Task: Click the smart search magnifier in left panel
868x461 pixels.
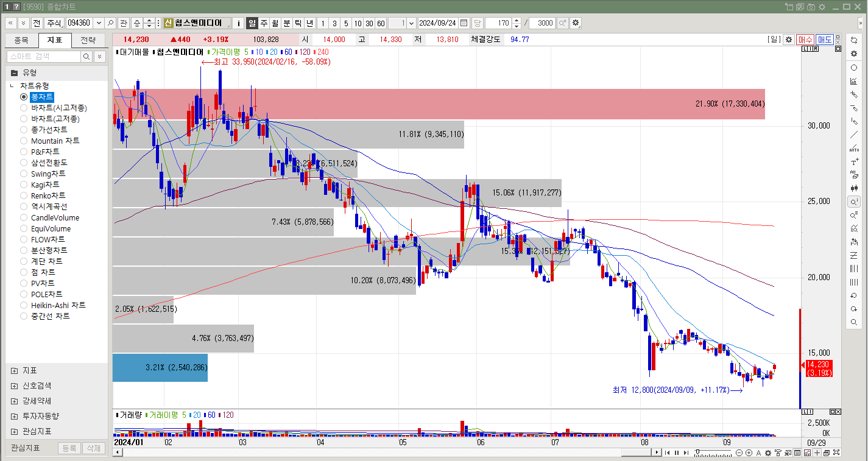Action: coord(86,57)
